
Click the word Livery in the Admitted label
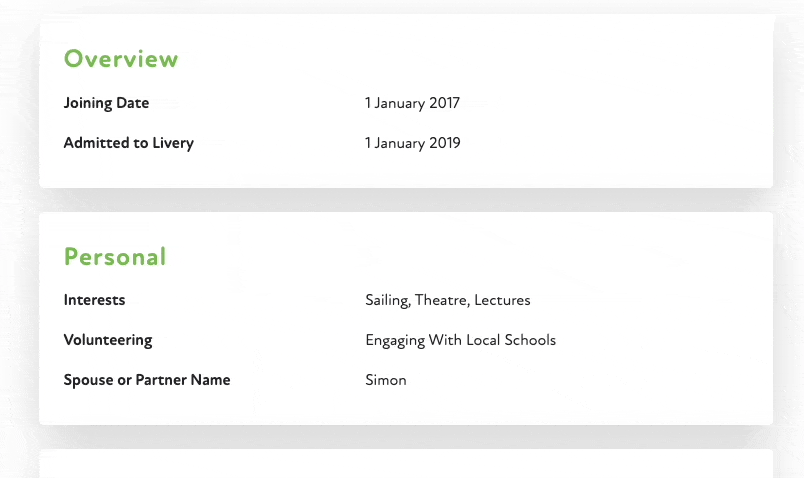pos(173,143)
